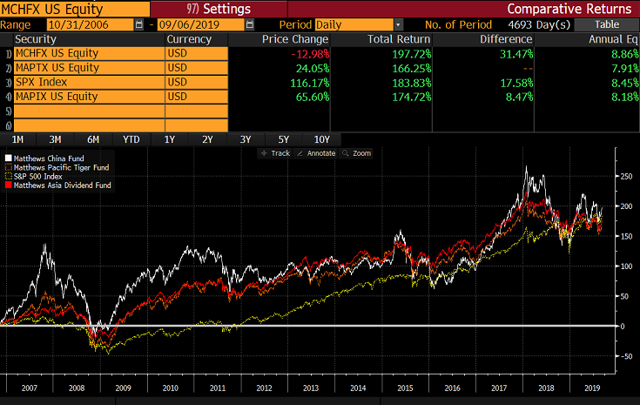Select the 1M range tab
Screen dimensions: 640x405
click(18, 140)
